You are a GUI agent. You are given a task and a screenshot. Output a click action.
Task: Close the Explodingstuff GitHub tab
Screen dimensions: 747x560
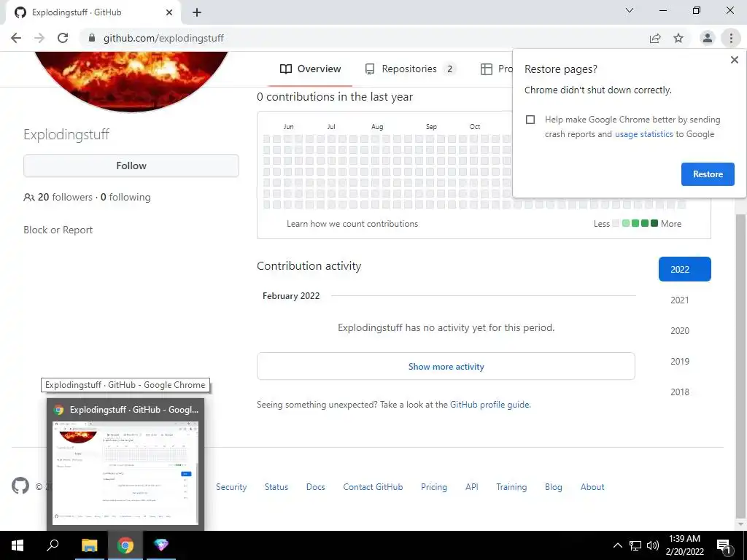[x=169, y=12]
